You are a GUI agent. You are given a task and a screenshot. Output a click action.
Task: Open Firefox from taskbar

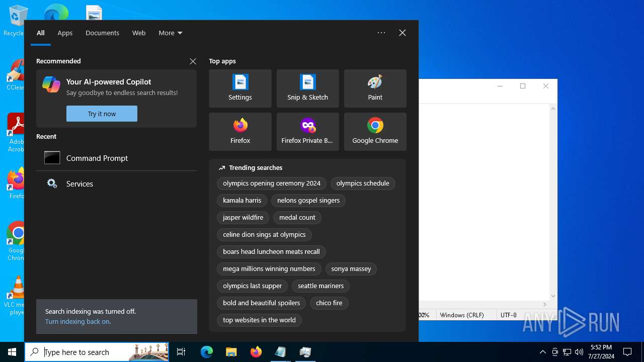pyautogui.click(x=256, y=352)
